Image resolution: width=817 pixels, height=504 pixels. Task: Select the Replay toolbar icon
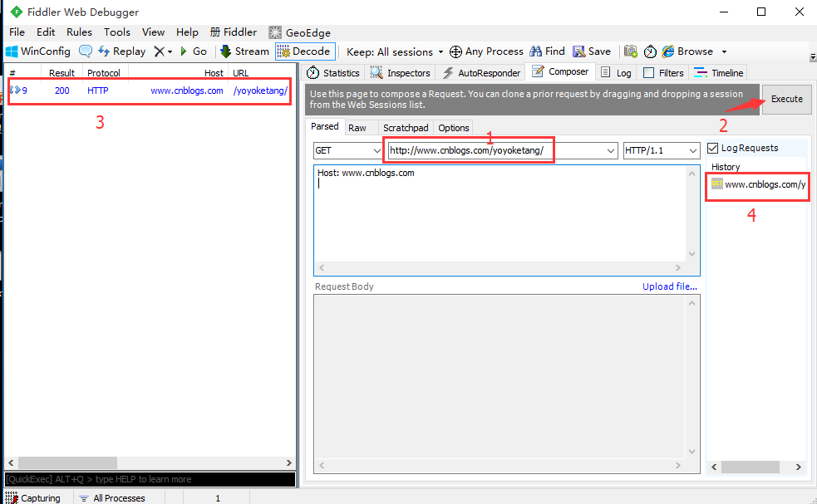[x=121, y=51]
